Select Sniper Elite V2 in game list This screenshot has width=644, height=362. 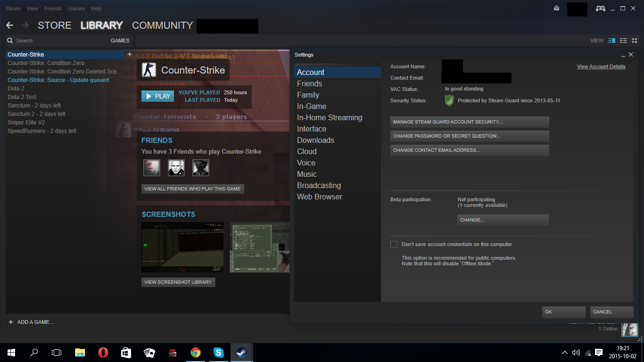coord(66,123)
